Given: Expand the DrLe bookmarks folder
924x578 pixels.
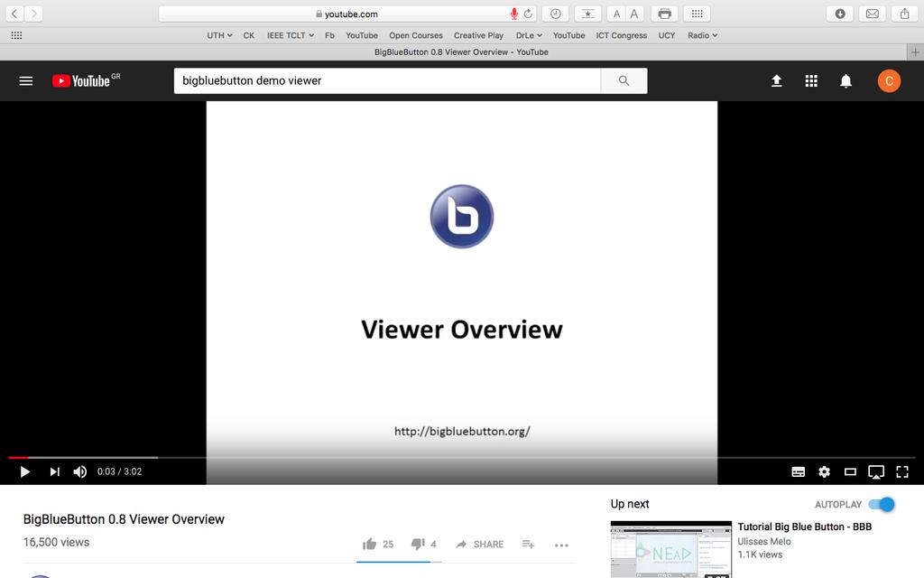Looking at the screenshot, I should (x=529, y=35).
